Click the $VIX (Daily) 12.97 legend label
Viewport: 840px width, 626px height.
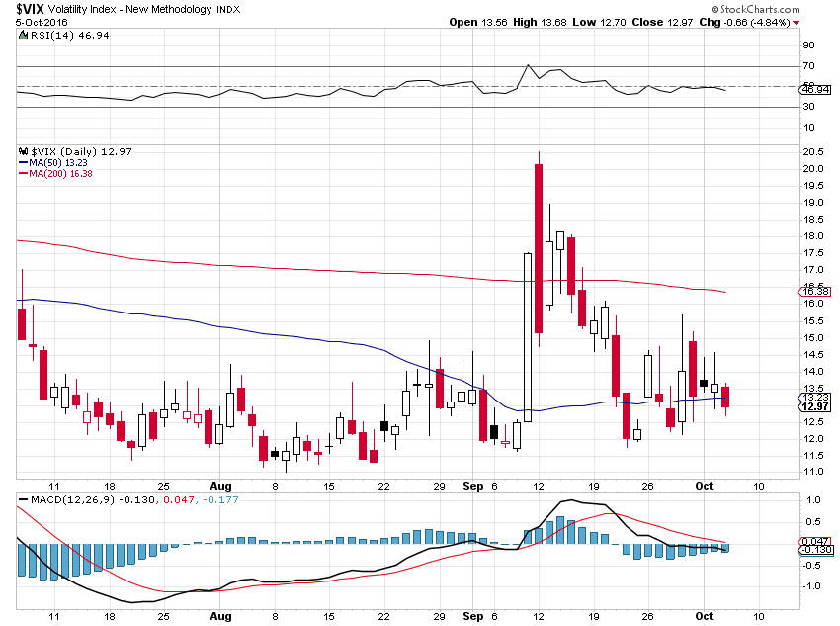click(x=81, y=151)
